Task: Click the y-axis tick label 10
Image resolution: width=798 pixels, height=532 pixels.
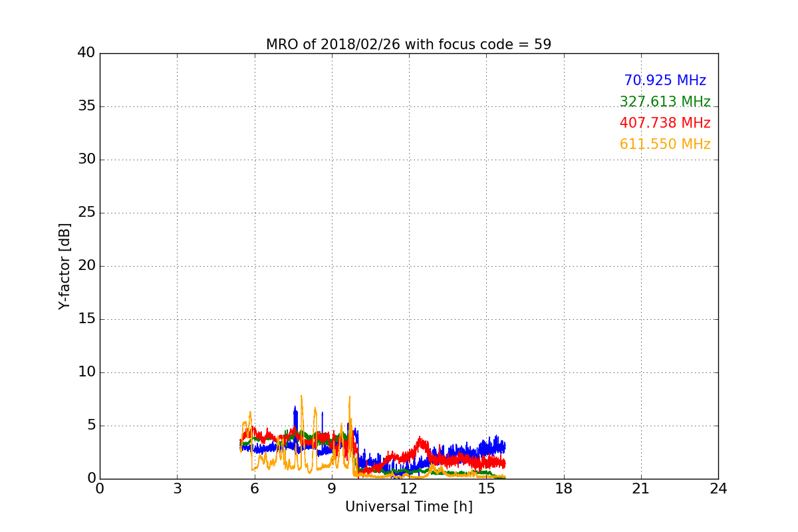Action: [86, 372]
